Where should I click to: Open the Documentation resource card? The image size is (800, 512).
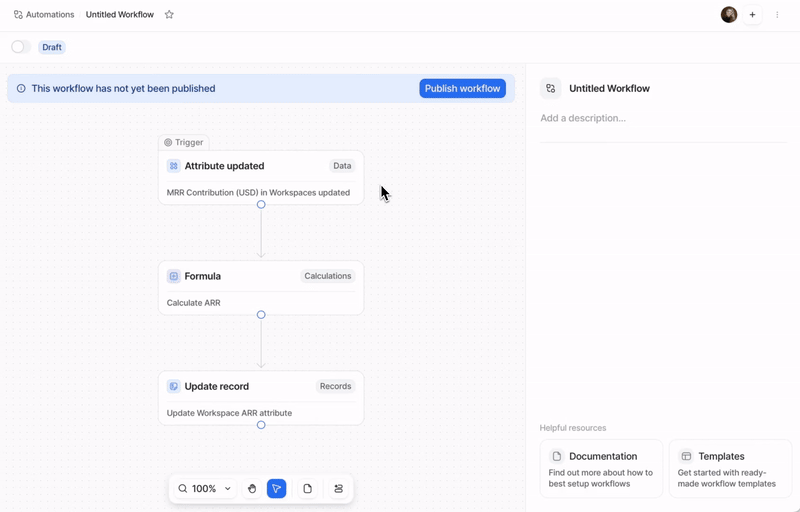tap(601, 468)
